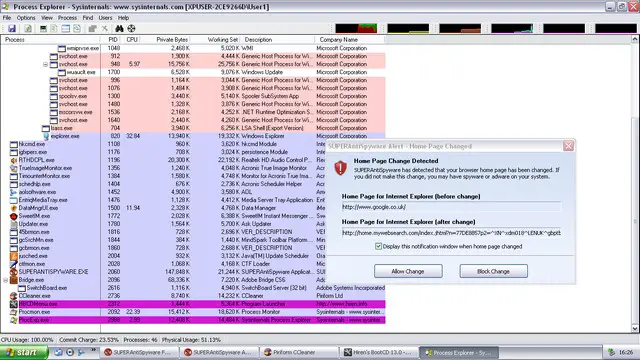Uncheck Display this notification window checkbox
This screenshot has height=360, width=640.
coord(378,246)
